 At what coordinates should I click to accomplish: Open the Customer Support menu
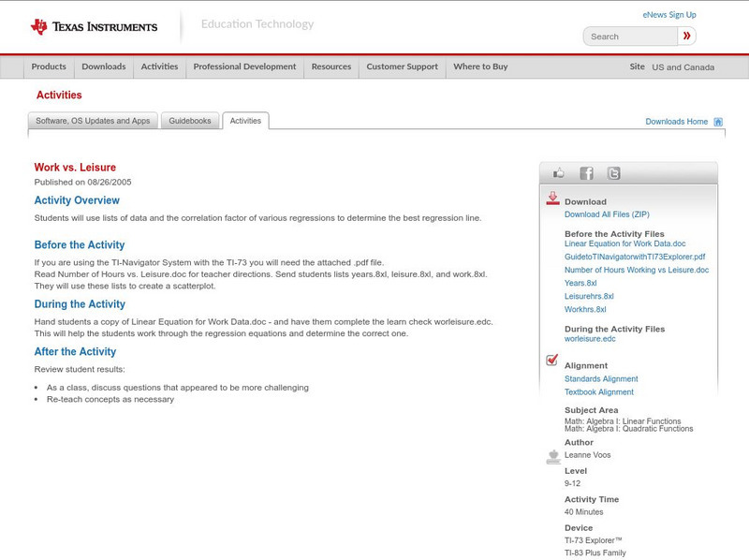pyautogui.click(x=403, y=66)
